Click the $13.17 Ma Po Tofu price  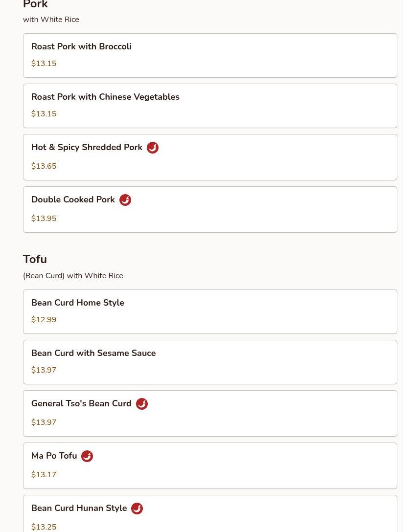pyautogui.click(x=44, y=475)
